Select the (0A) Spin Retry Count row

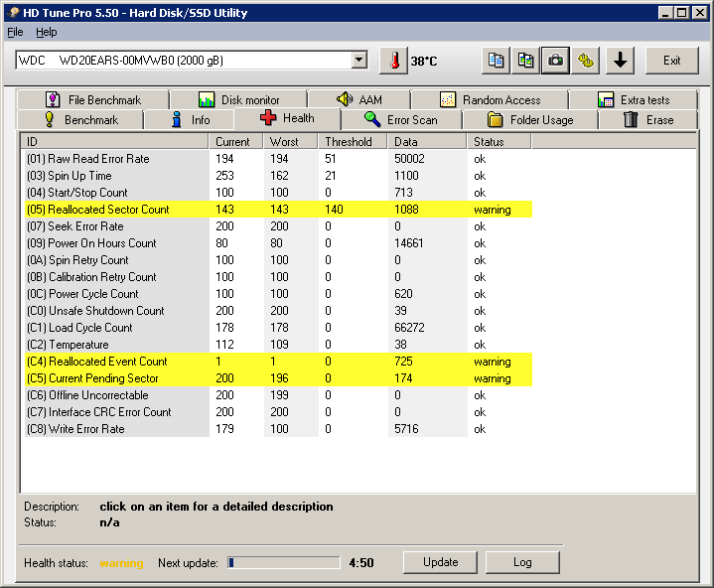pos(278,259)
